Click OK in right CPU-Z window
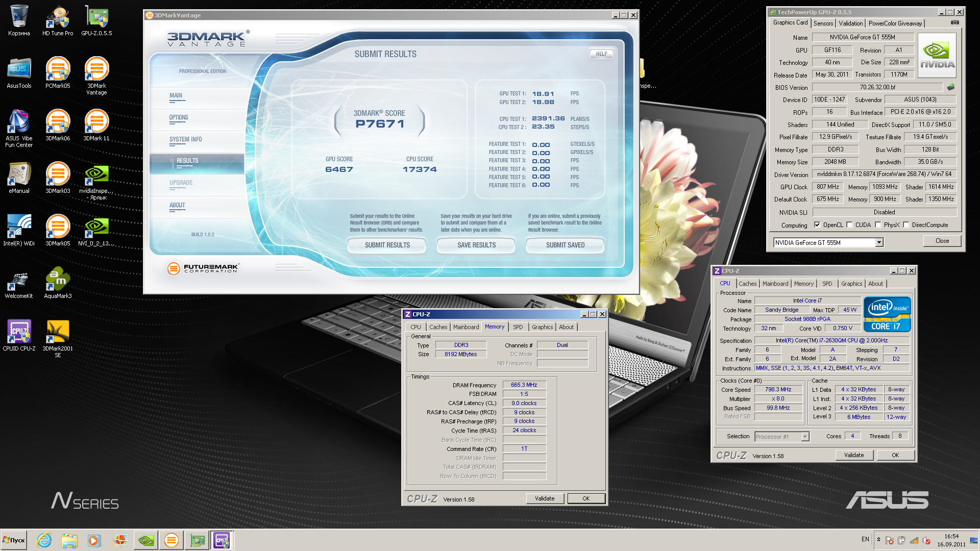The width and height of the screenshot is (980, 551). pos(895,455)
